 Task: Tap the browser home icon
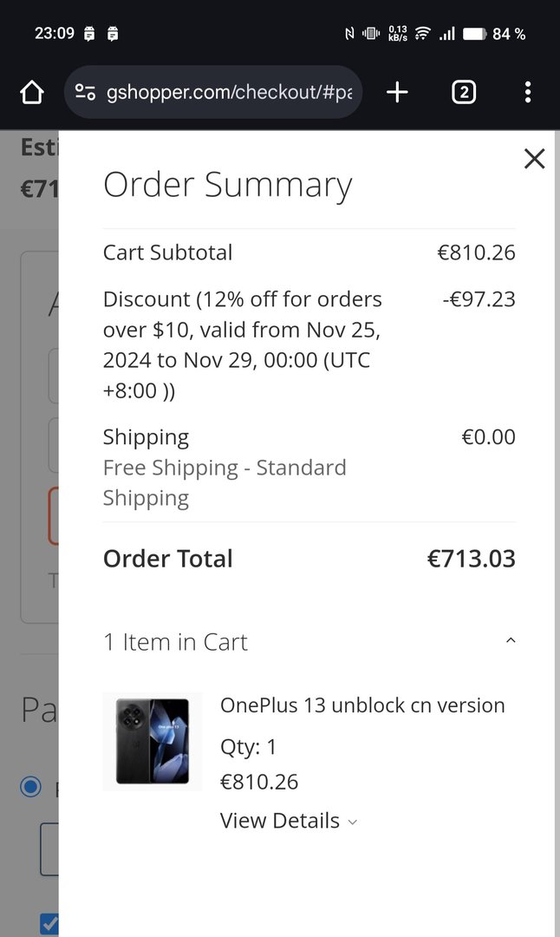tap(31, 92)
